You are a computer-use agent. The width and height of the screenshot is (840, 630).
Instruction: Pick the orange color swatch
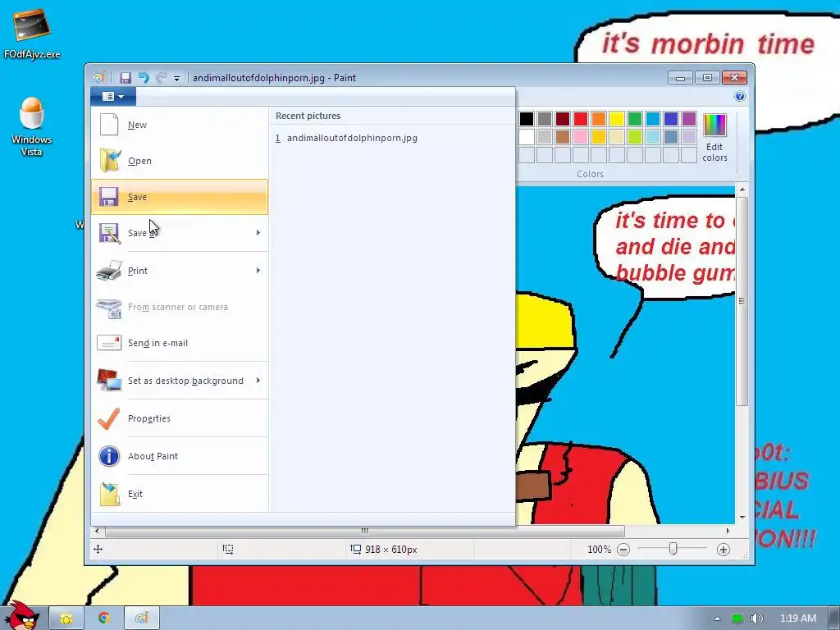tap(599, 119)
